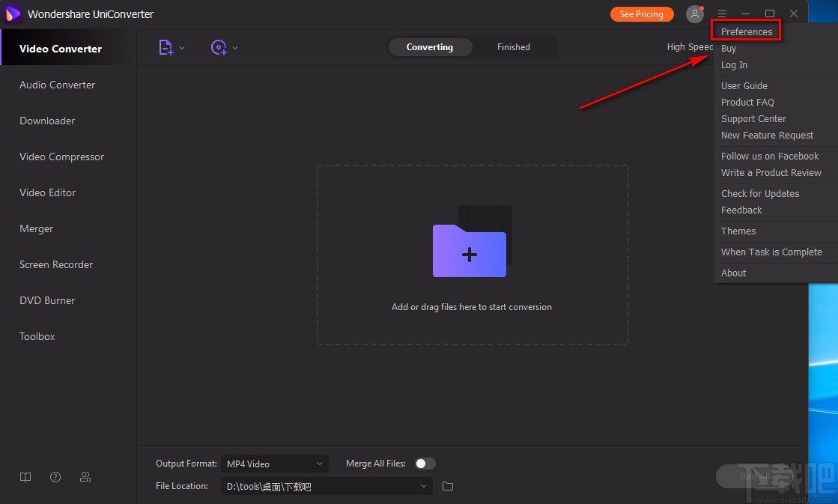838x504 pixels.
Task: Go to the Merger section
Action: coord(37,228)
